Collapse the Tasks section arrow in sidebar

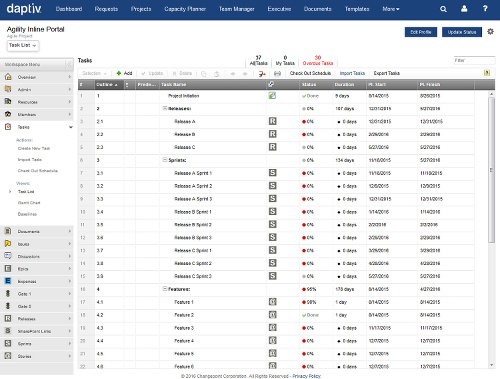pos(70,127)
